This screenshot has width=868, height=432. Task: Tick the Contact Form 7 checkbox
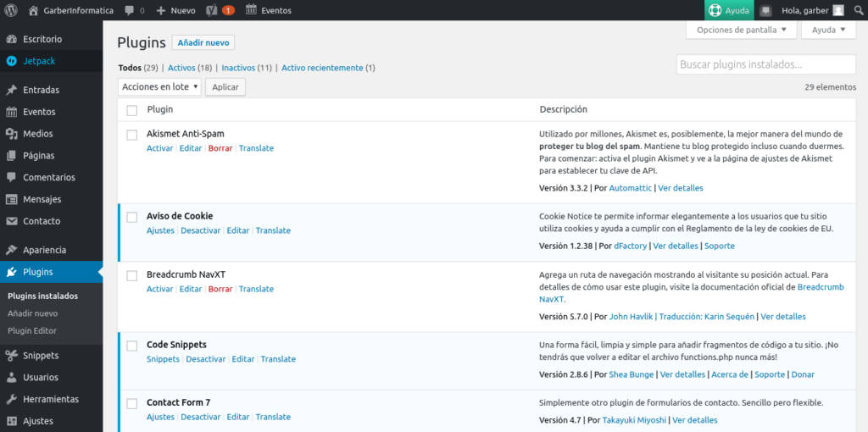tap(131, 404)
